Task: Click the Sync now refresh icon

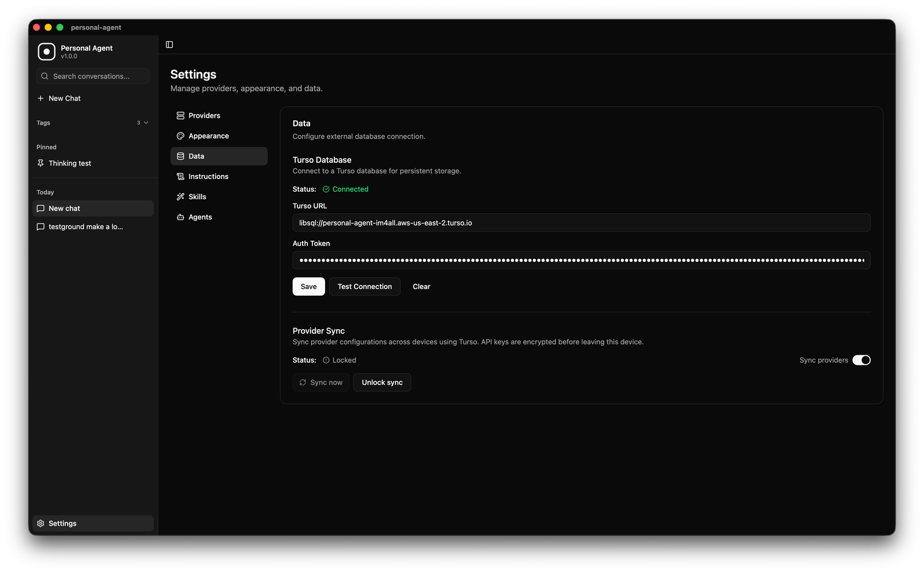Action: [303, 382]
